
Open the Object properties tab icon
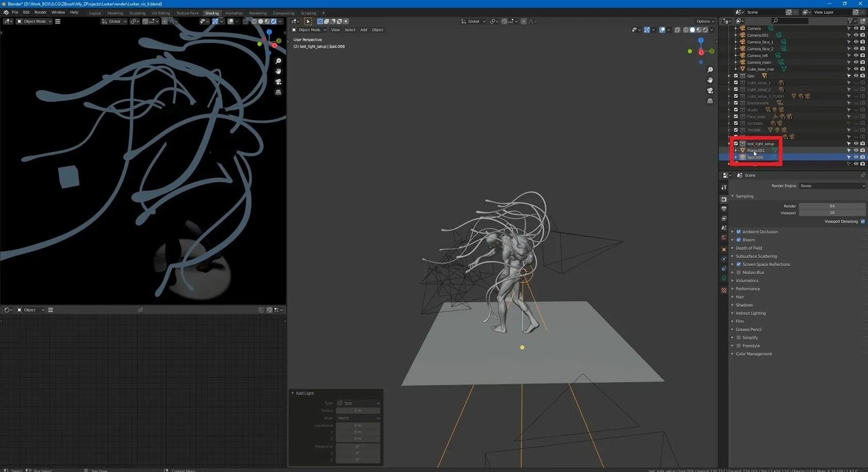pyautogui.click(x=724, y=249)
